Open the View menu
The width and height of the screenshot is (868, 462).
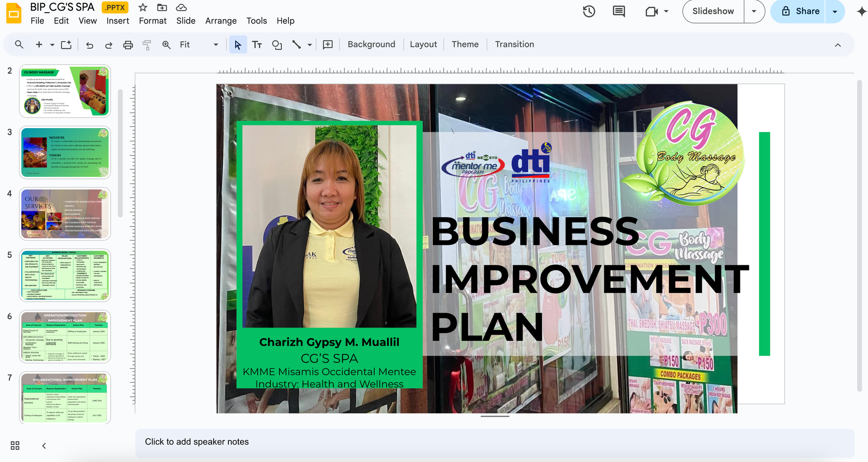pos(88,21)
